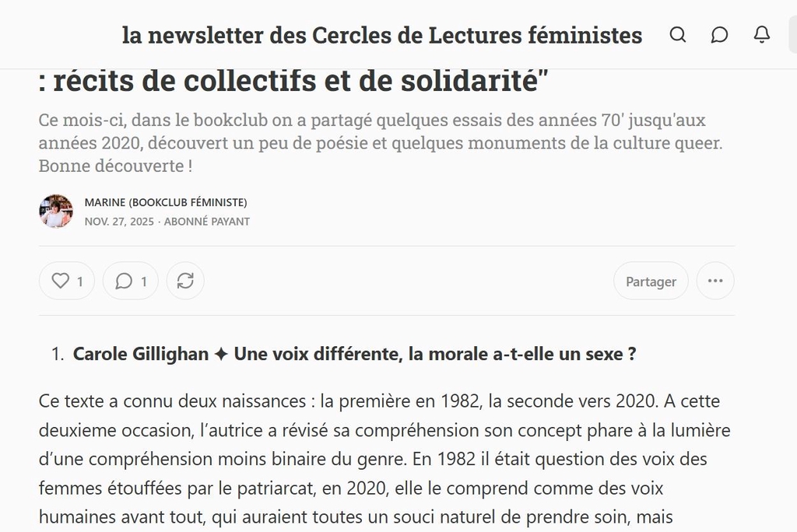Click the Nov. 27, 2025 post date
Viewport: 797px width, 532px height.
(x=119, y=222)
